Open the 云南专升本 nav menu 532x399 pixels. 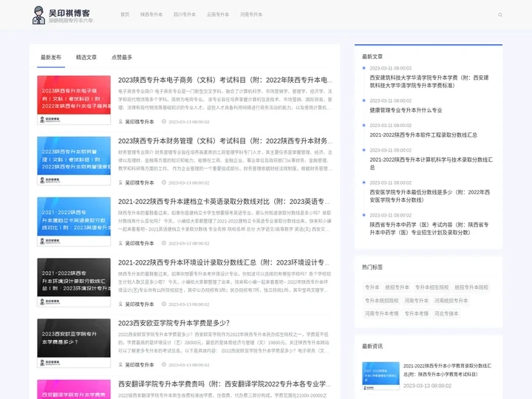tap(218, 15)
